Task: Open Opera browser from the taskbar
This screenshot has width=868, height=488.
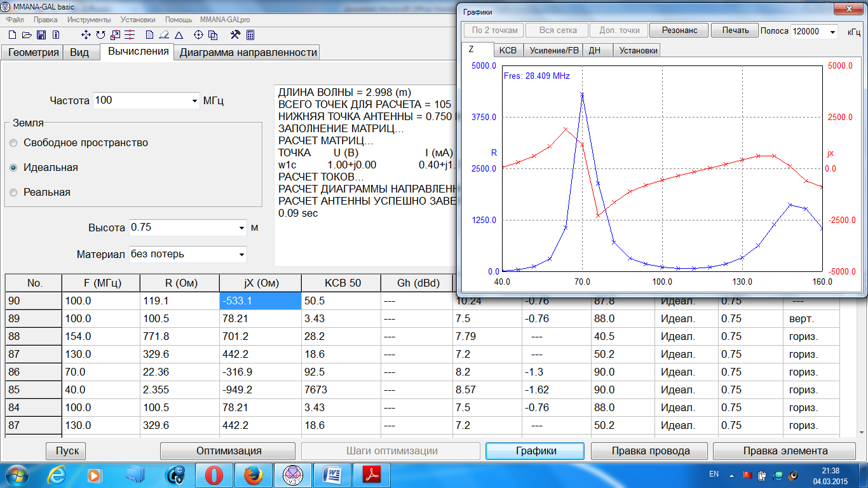Action: pyautogui.click(x=214, y=475)
